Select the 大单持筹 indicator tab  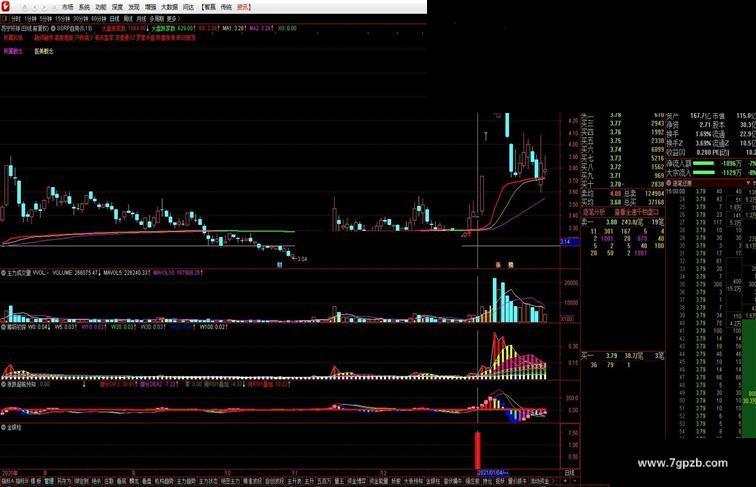pos(413,481)
